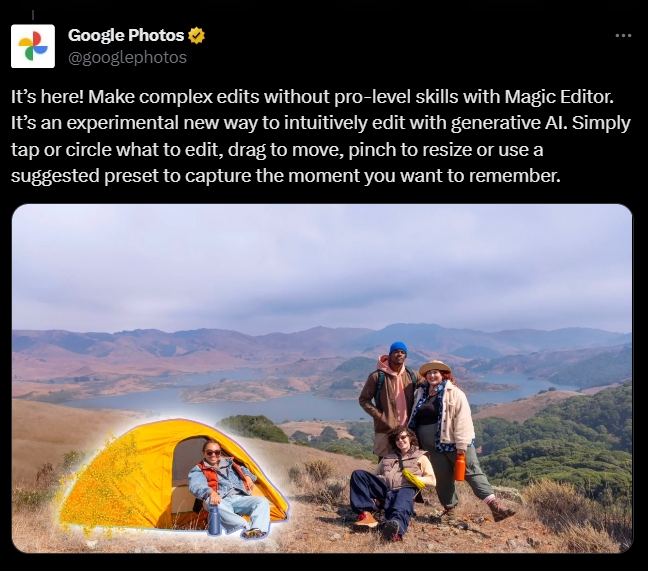Viewport: 648px width, 571px height.
Task: Open the Google Photos pinwheel avatar
Action: pyautogui.click(x=33, y=46)
